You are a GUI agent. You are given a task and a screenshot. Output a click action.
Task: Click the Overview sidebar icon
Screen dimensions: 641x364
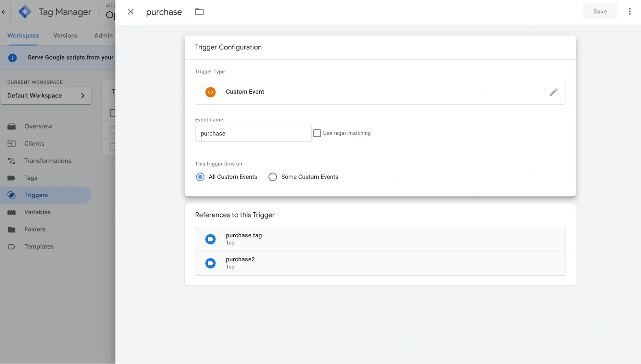12,126
